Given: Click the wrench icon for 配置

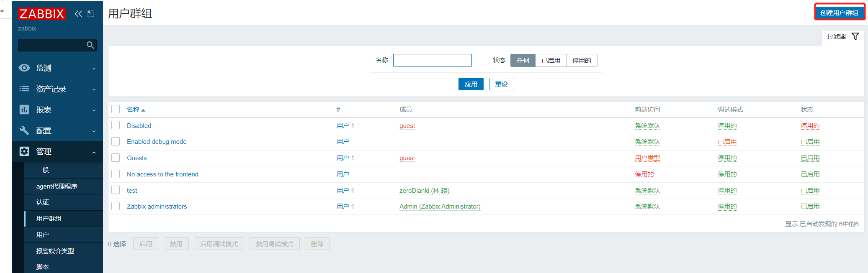Looking at the screenshot, I should tap(24, 130).
